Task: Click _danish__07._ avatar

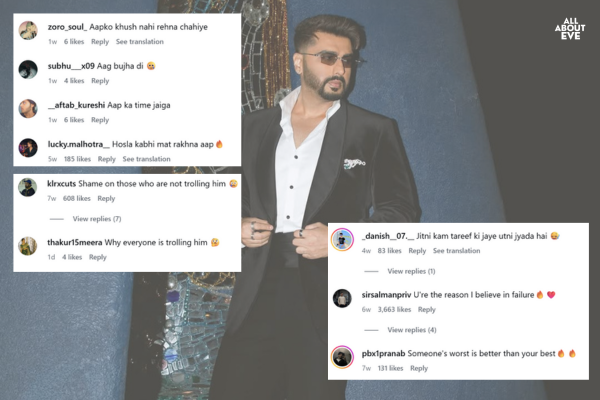Action: pos(343,240)
